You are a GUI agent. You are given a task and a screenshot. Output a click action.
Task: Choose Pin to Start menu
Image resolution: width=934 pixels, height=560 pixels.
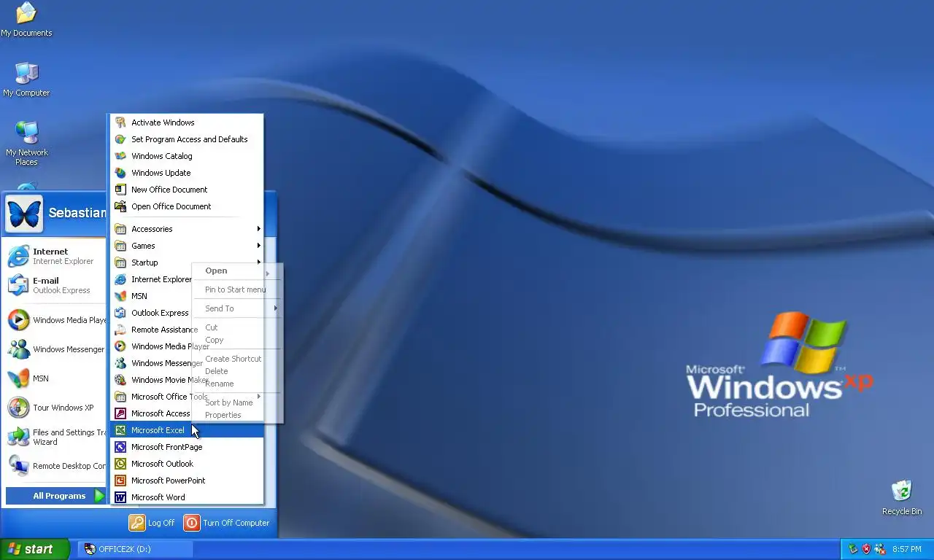tap(236, 289)
